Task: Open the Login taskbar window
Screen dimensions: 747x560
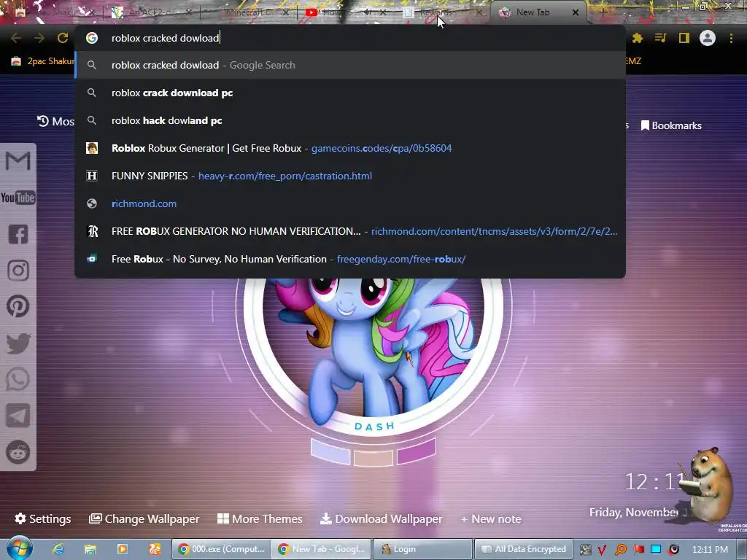Action: (x=422, y=549)
